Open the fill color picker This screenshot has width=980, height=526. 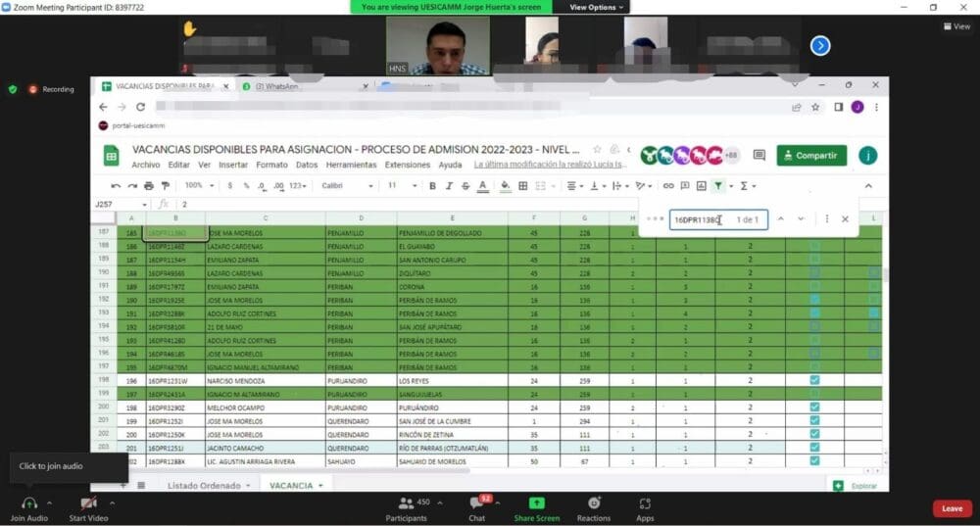point(505,185)
